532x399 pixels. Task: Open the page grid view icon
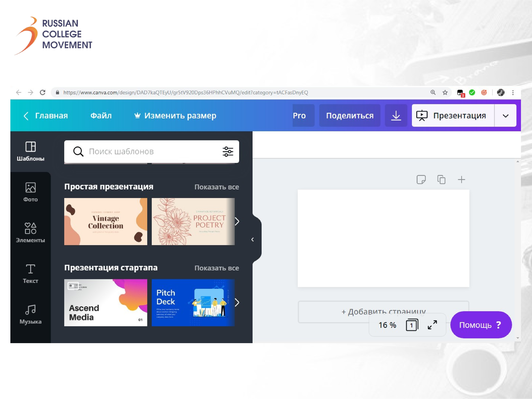(x=412, y=325)
